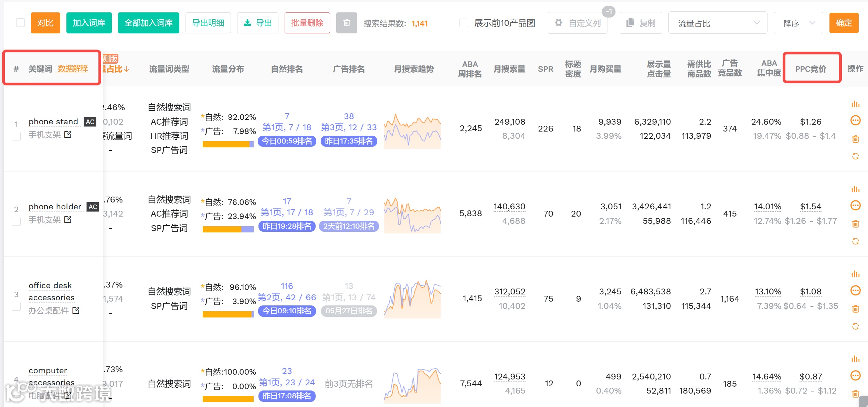This screenshot has height=407, width=868.
Task: Enable show top 10 product images checkbox
Action: 464,23
